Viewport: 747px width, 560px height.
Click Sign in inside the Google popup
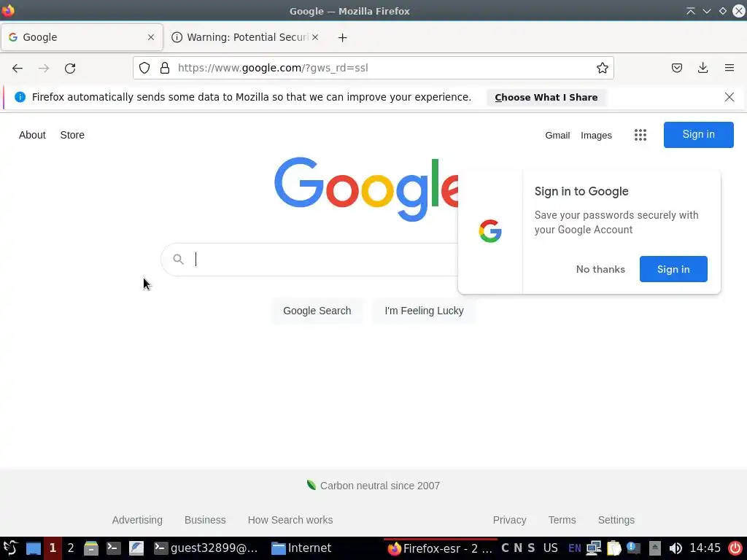tap(673, 269)
